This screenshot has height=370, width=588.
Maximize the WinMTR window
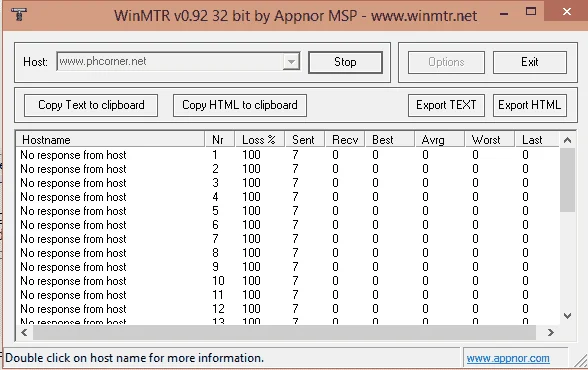[531, 12]
